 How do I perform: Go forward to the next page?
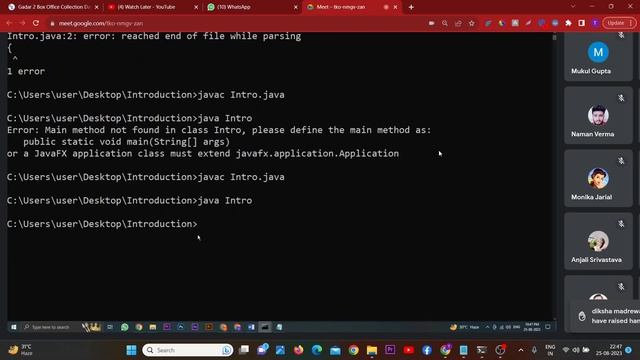[22, 23]
